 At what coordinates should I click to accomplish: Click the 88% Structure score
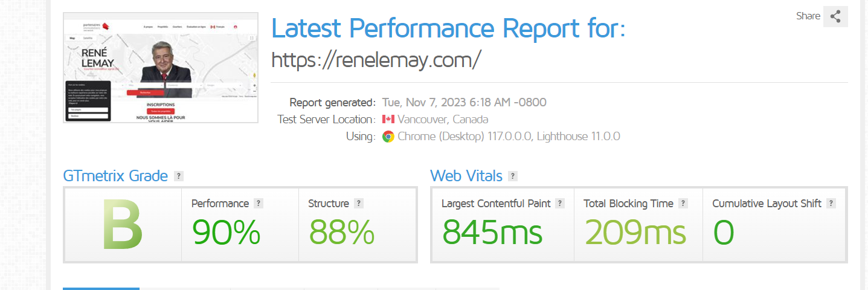click(x=342, y=233)
